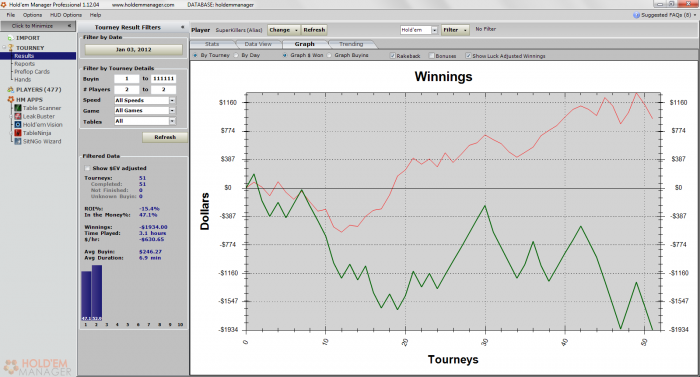Screen dimensions: 700x377
Task: Click the Winnings chart title
Action: point(443,77)
